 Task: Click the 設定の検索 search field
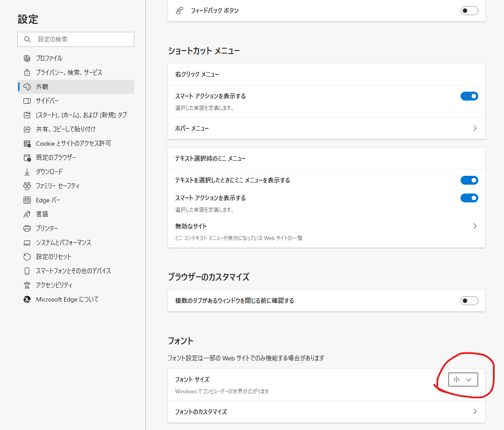point(76,39)
